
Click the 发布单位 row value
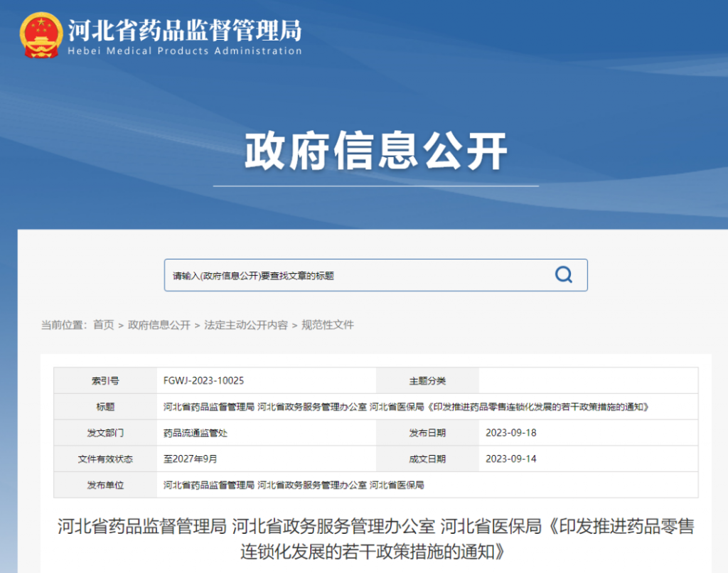pos(294,485)
